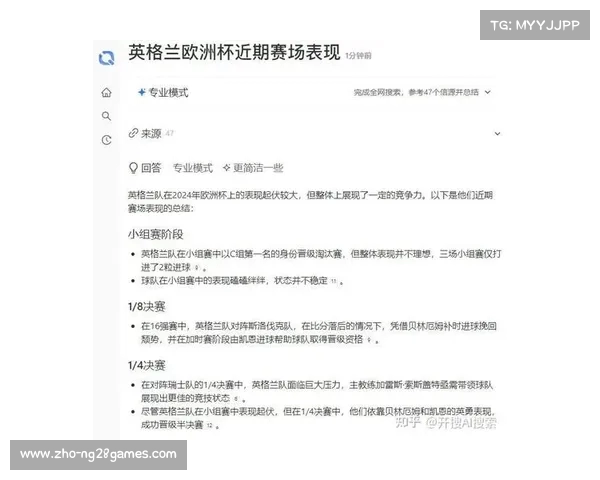Click the 专业模式 label at top
This screenshot has width=600, height=480.
coord(168,92)
